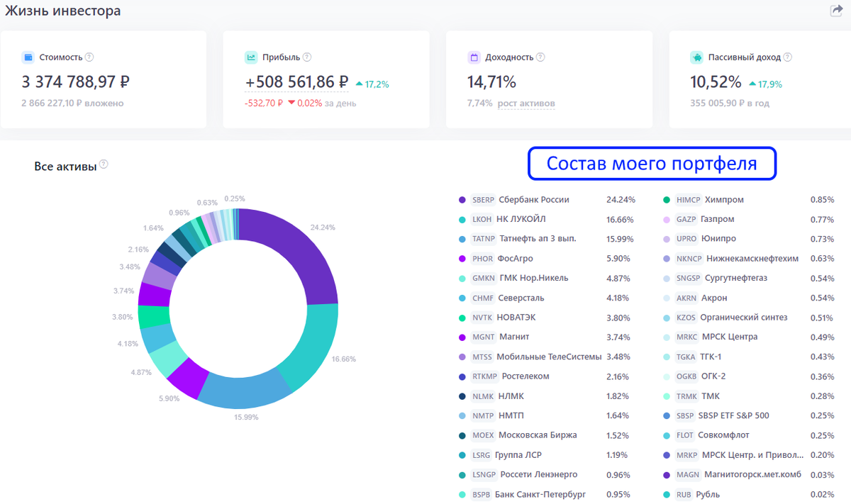
Task: Click the RUB ticker badge
Action: pyautogui.click(x=683, y=494)
